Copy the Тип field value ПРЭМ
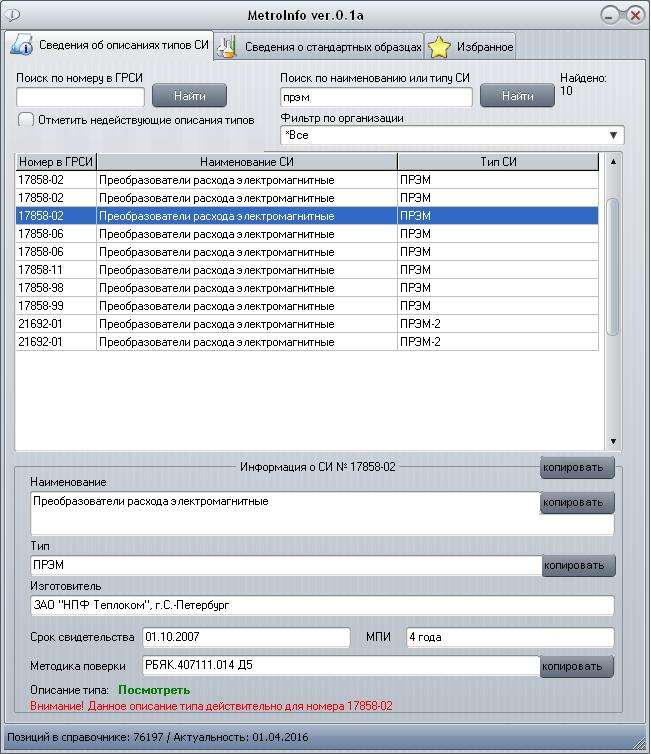The height and width of the screenshot is (754, 651). [577, 566]
